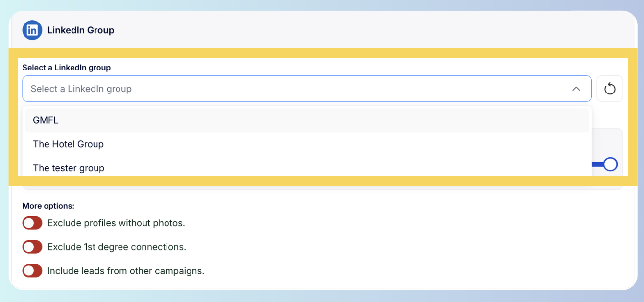The width and height of the screenshot is (644, 302).
Task: Choose The Hotel Group option
Action: [x=307, y=144]
